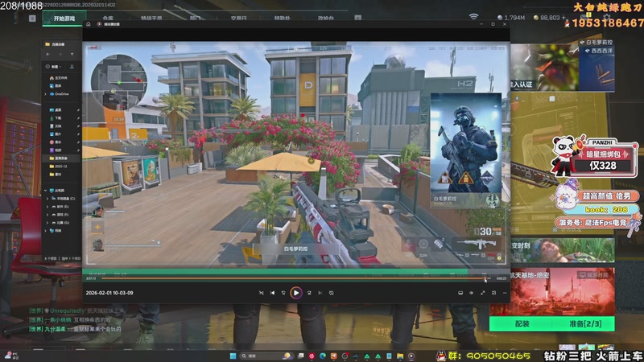Screen dimensions: 644x362
Task: Click the cut scissors icon in File Explorer
Action: 72,67
